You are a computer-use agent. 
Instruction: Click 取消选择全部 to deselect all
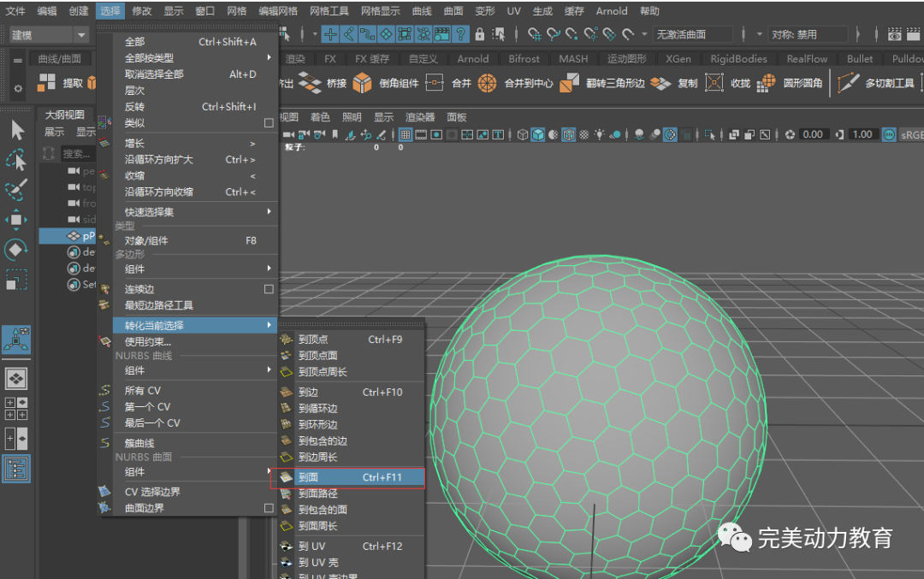154,74
